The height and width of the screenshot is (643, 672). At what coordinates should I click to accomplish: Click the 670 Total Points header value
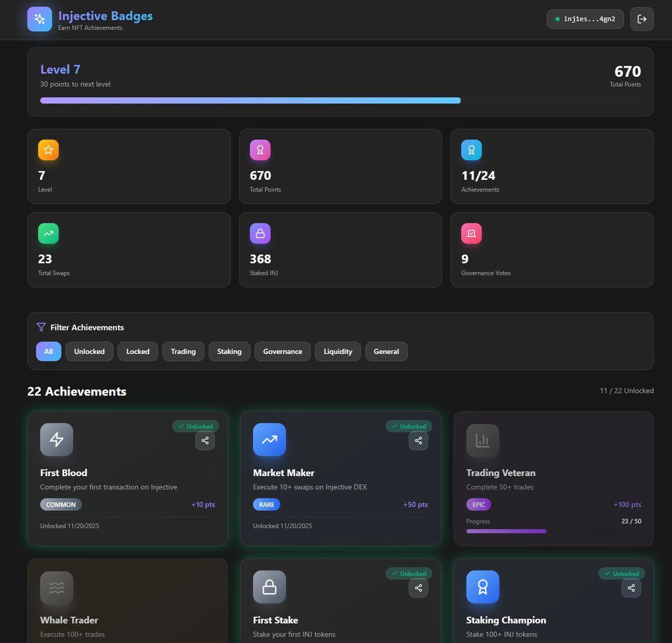[x=628, y=72]
